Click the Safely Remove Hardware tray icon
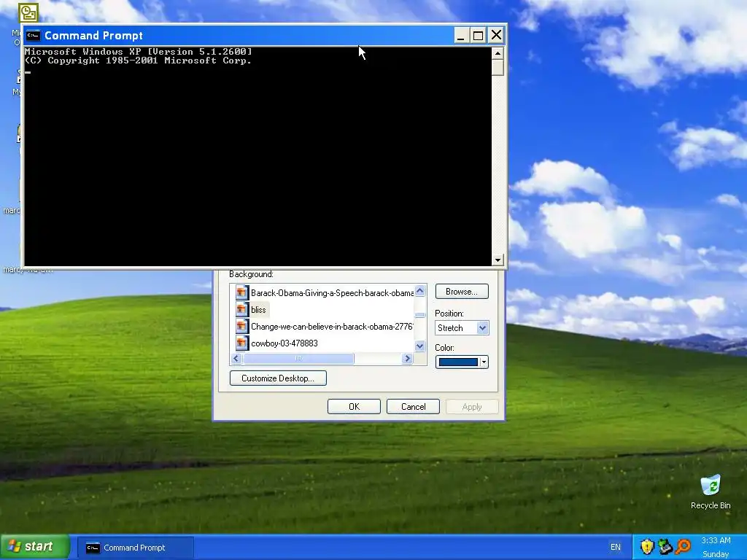The image size is (747, 560). pos(665,547)
